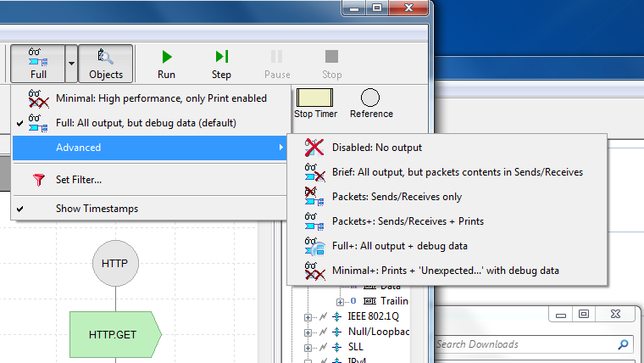
Task: Click the Run toolbar icon
Action: (167, 64)
